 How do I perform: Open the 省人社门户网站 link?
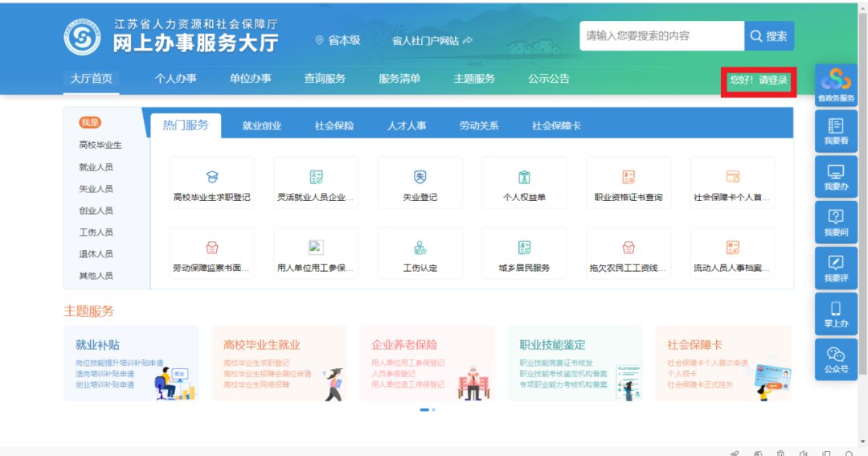[x=432, y=40]
